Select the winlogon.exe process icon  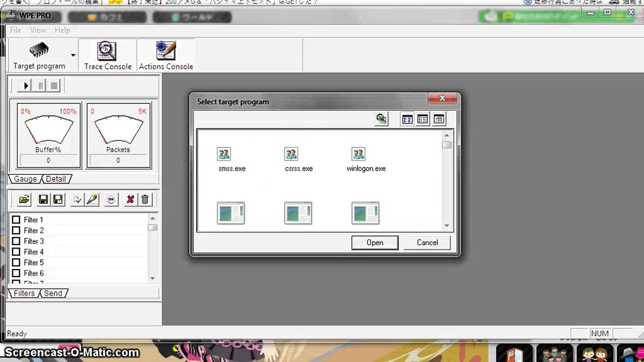pos(358,154)
